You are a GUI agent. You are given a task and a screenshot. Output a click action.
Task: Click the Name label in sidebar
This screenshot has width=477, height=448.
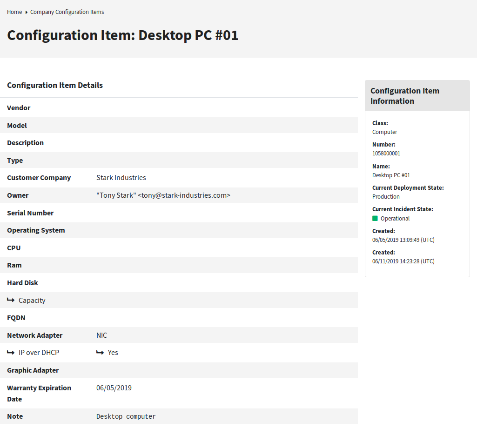pos(381,167)
